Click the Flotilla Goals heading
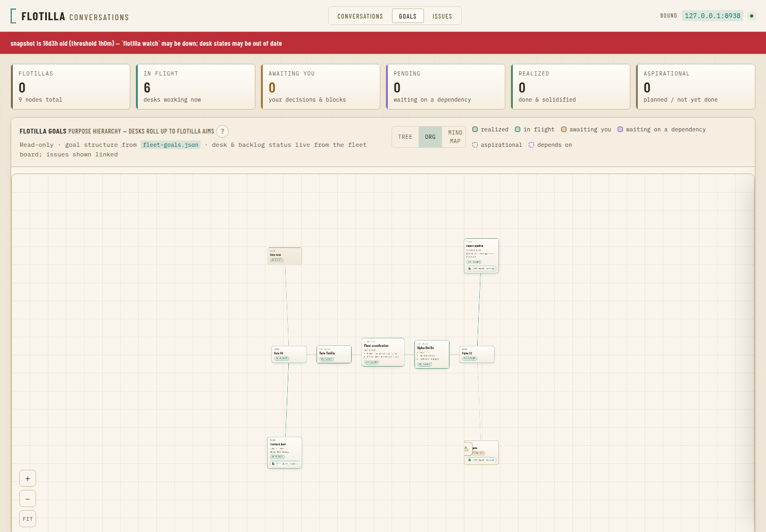This screenshot has width=766, height=532. coord(43,131)
